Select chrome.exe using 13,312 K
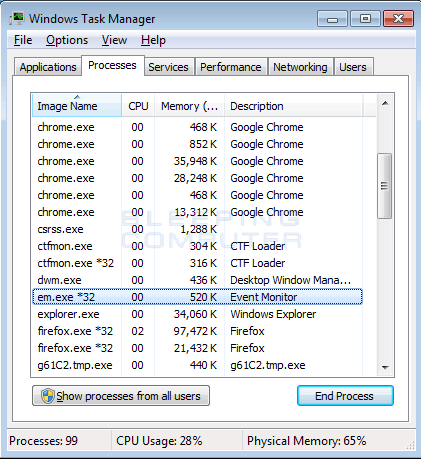Image resolution: width=421 pixels, height=459 pixels. pyautogui.click(x=197, y=212)
